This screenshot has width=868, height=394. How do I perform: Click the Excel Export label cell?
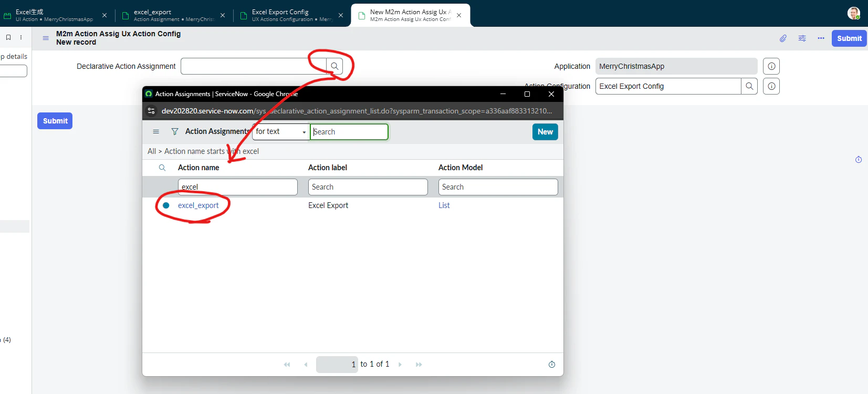328,205
